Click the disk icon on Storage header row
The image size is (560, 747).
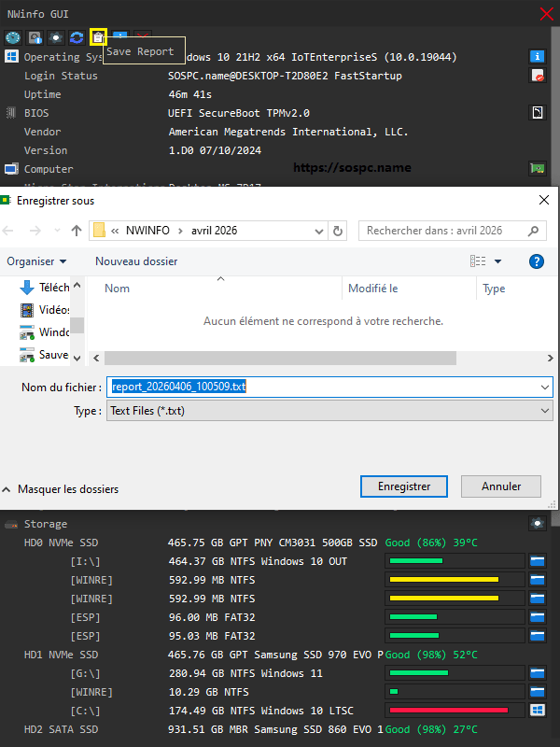pos(537,524)
